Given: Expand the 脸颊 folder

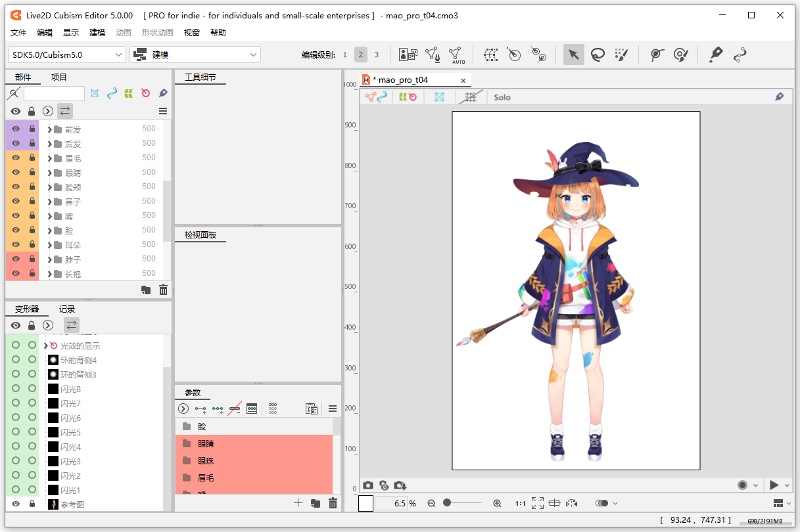Looking at the screenshot, I should 49,187.
